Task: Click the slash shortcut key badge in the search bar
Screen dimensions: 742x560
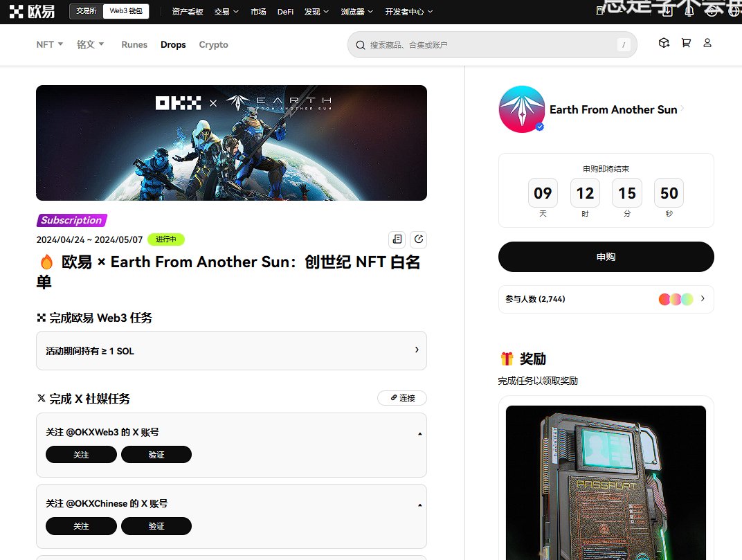Action: 624,45
